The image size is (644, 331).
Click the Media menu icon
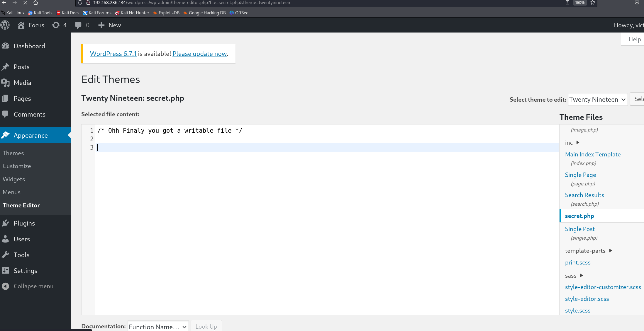tap(6, 82)
